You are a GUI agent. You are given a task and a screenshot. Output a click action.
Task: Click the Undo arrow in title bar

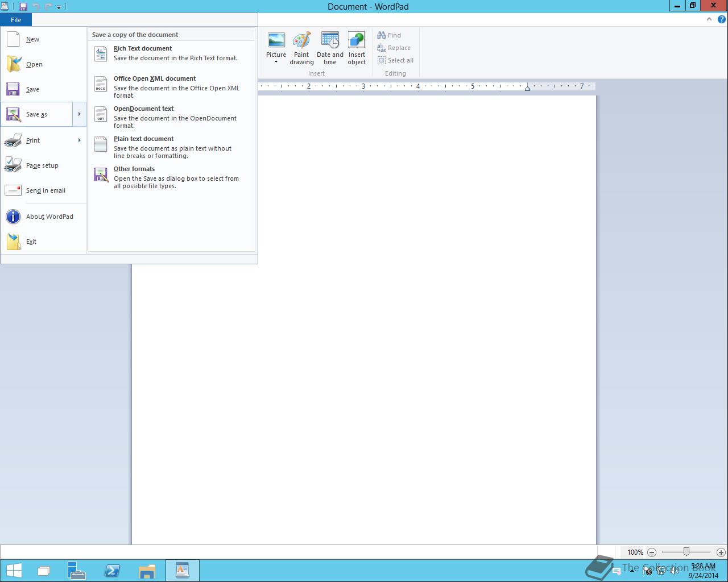pyautogui.click(x=36, y=7)
